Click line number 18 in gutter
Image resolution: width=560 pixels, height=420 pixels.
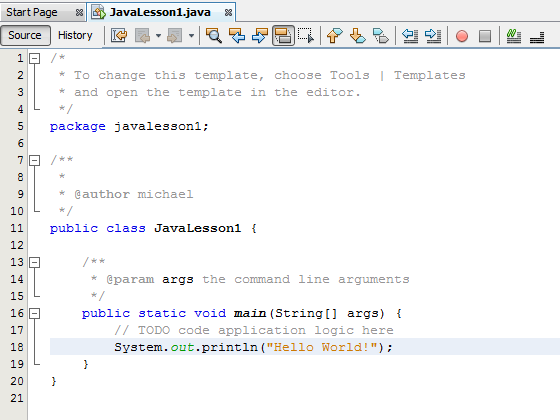[x=17, y=347]
